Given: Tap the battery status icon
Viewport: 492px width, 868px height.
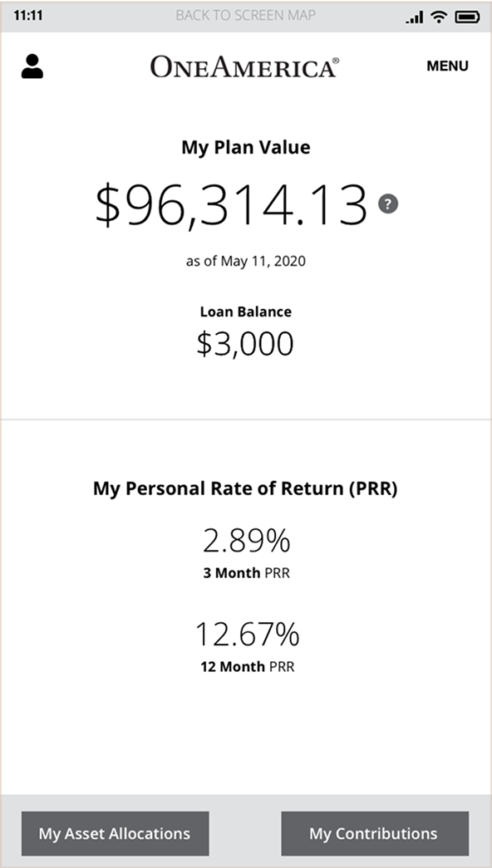Looking at the screenshot, I should [x=467, y=17].
